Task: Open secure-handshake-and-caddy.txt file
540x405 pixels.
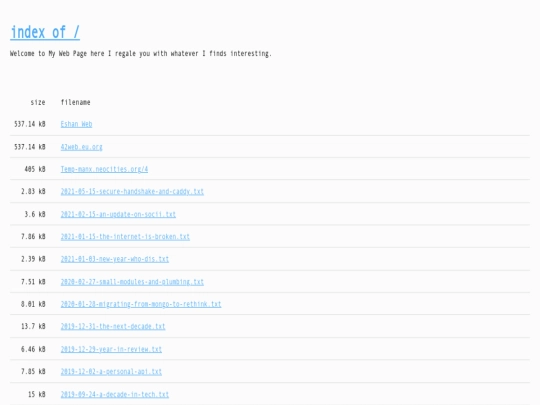Action: coord(132,191)
